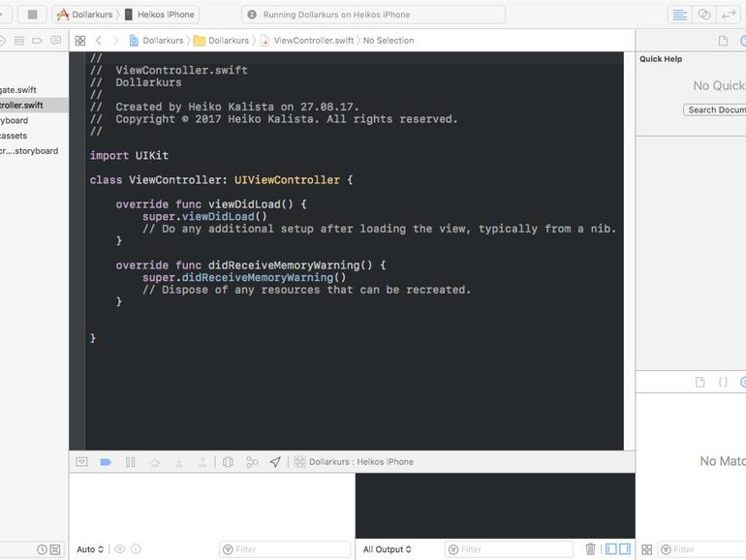This screenshot has width=746, height=560.
Task: Select the AppDelegate swift file in navigator
Action: pos(18,90)
